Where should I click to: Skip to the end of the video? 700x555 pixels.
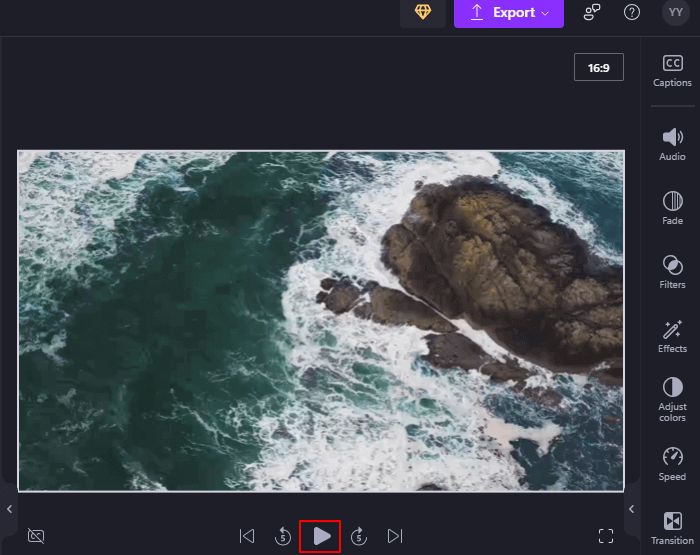[395, 536]
